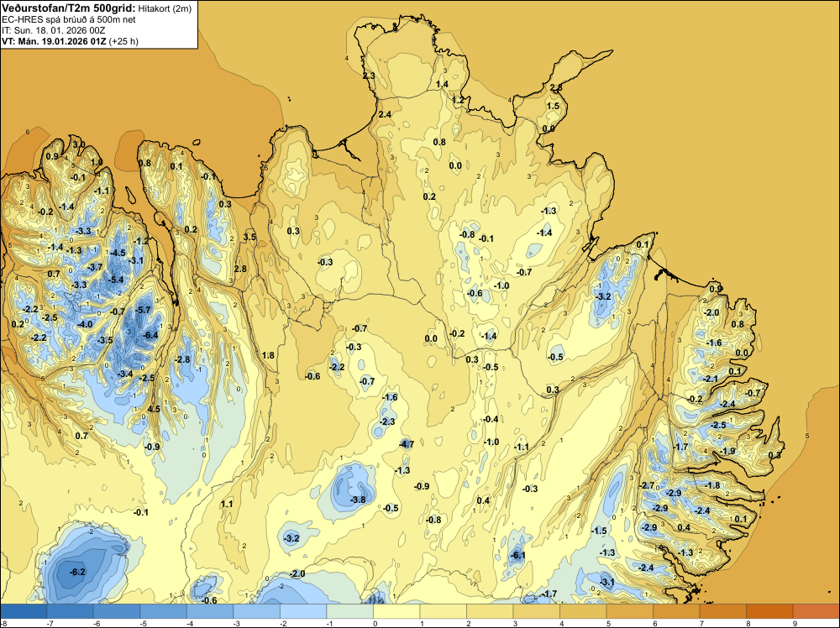Select the -6.4 temperature label
The height and width of the screenshot is (628, 840).
click(x=151, y=335)
